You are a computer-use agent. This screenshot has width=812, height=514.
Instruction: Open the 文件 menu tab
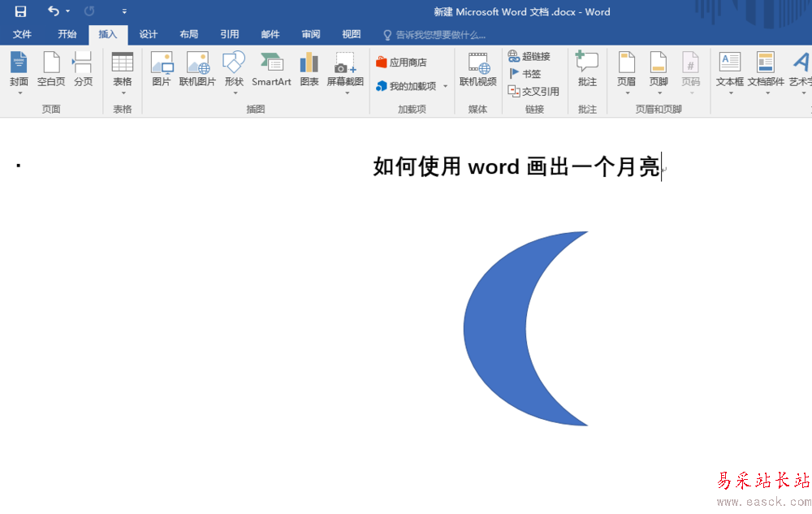click(x=22, y=34)
